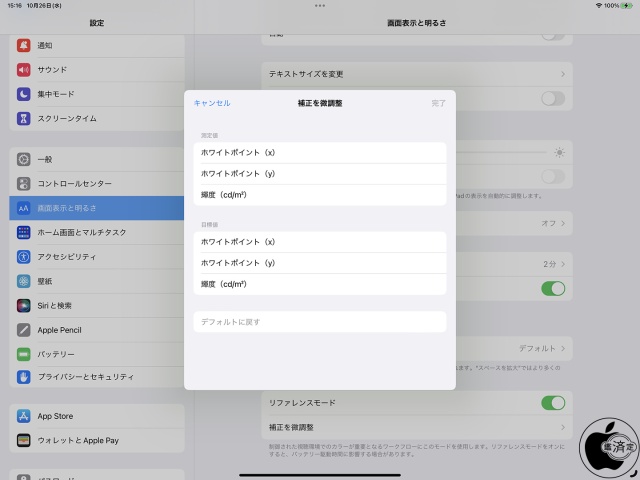Tap the battery status indicator
640x480 pixels.
(x=627, y=6)
